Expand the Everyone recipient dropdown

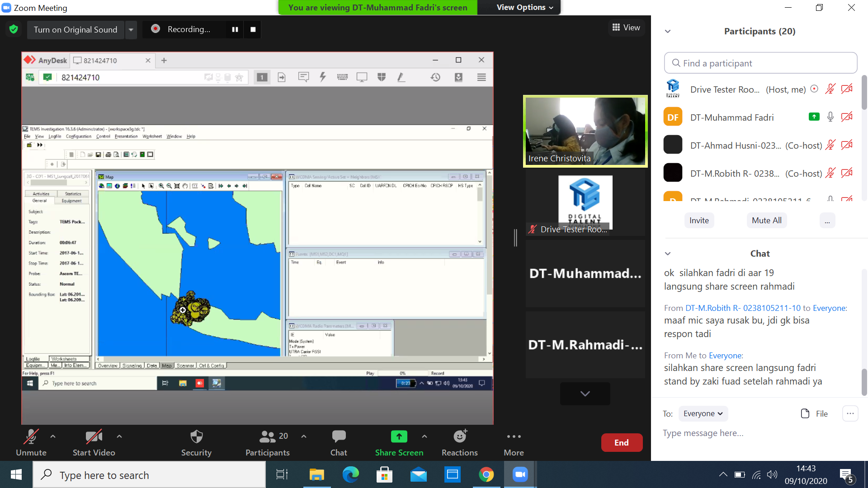point(703,413)
